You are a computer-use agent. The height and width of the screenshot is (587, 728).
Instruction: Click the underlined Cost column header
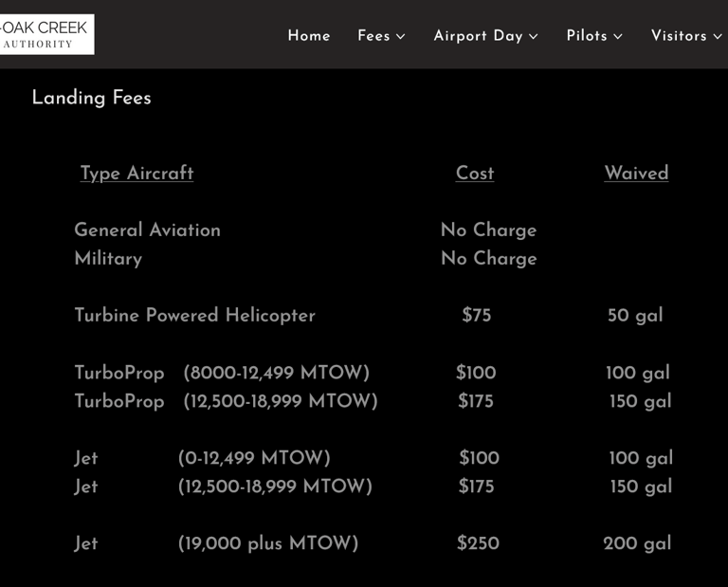475,173
